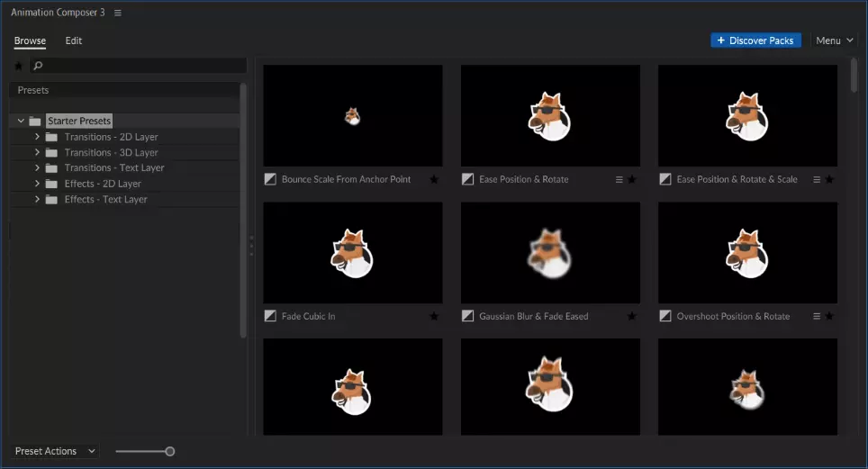Toggle the favorites star filter beside search
The image size is (868, 469).
[18, 66]
